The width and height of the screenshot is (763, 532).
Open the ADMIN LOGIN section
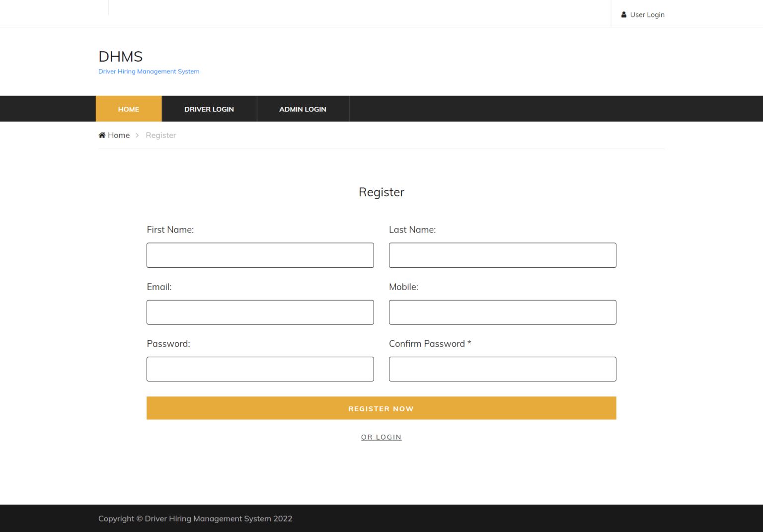click(x=303, y=109)
